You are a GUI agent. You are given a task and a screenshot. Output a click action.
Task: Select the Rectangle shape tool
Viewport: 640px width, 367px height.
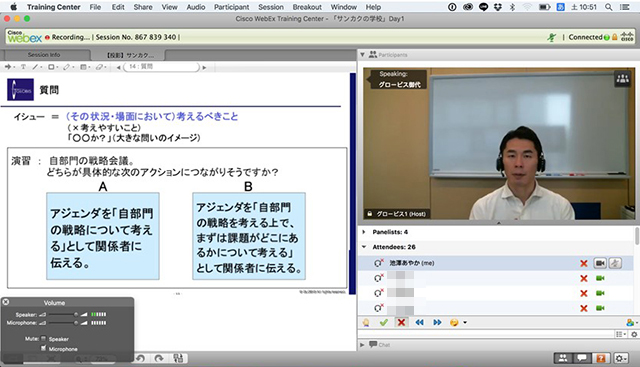pos(51,67)
